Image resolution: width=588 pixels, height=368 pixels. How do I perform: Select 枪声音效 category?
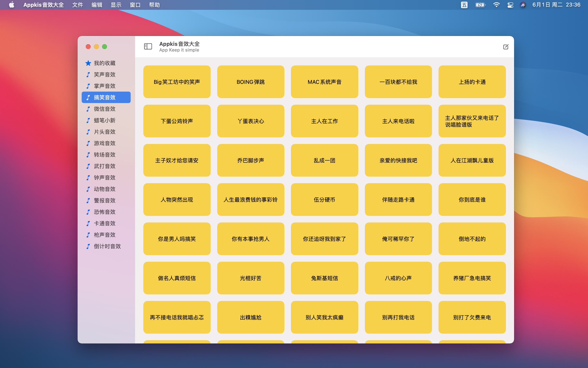pos(106,235)
